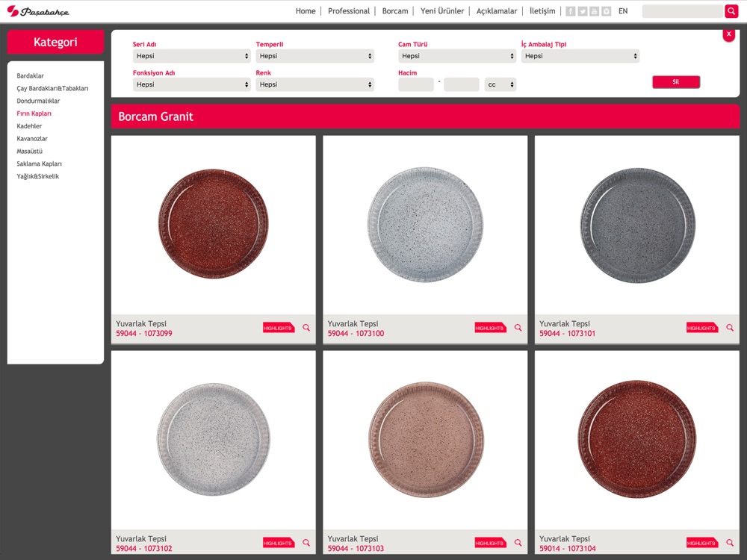Open the red tray image 1073099
The width and height of the screenshot is (747, 560).
coord(213,224)
